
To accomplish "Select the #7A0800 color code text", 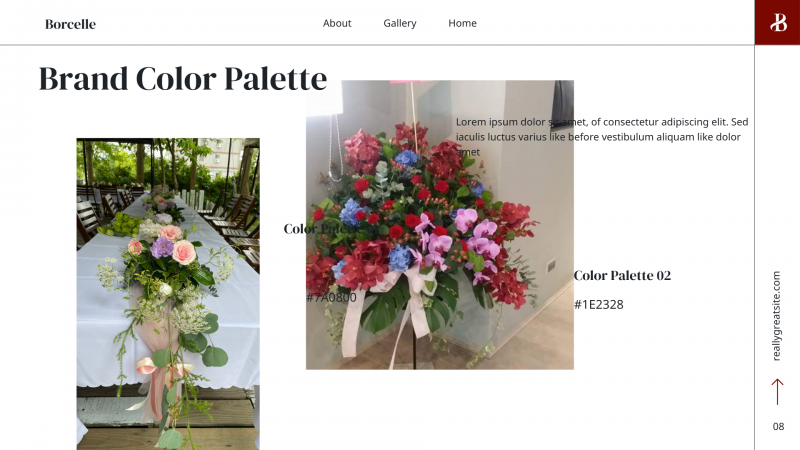I will 331,297.
